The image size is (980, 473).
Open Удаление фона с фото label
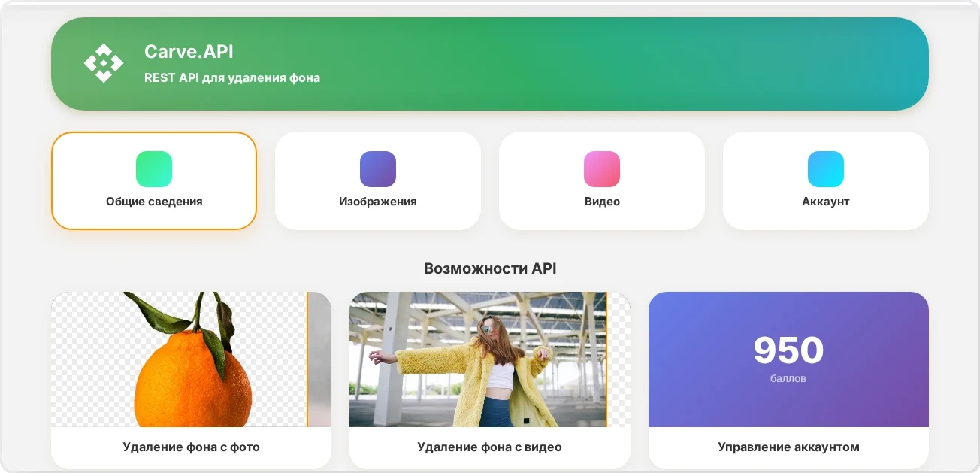tap(191, 447)
